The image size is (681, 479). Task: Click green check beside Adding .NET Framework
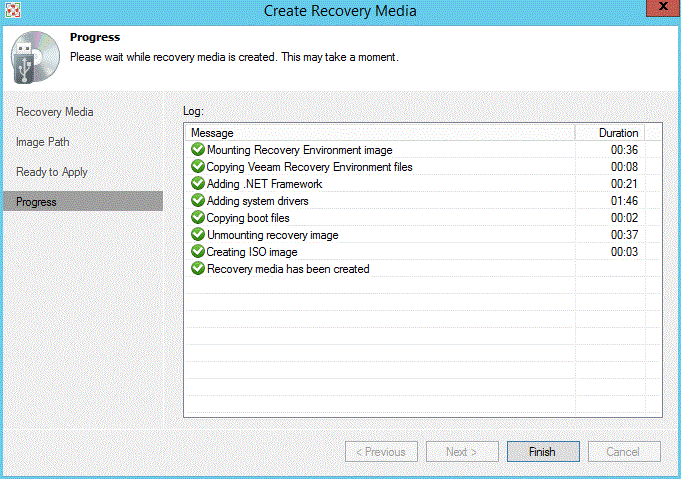click(197, 184)
